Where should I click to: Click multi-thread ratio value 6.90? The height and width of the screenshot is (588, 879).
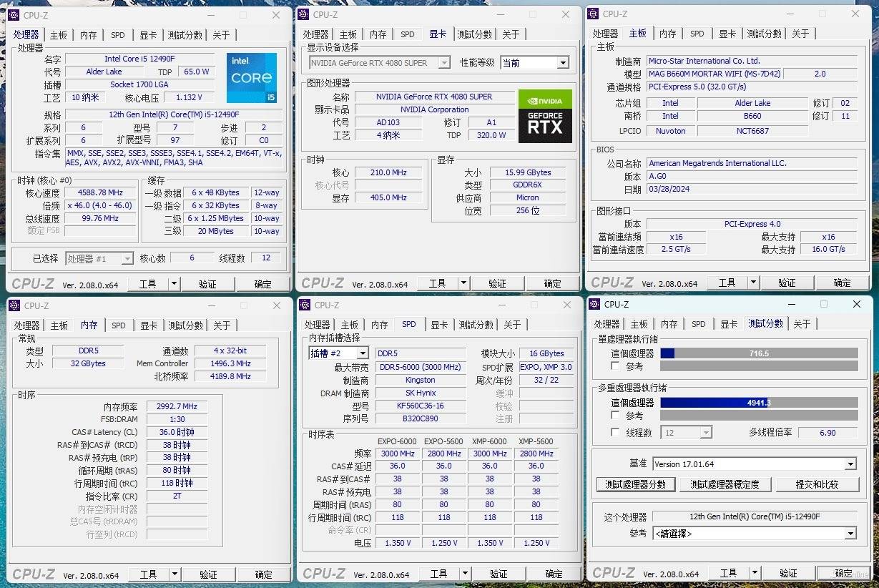coord(828,433)
